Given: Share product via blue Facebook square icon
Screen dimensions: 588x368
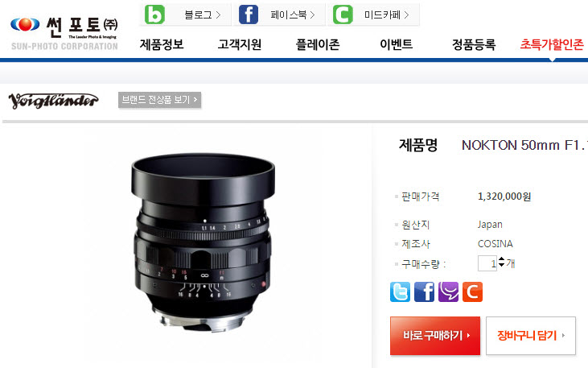Looking at the screenshot, I should click(424, 292).
